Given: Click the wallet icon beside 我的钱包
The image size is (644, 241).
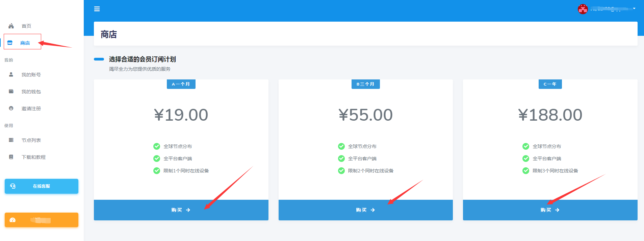Looking at the screenshot, I should point(11,91).
